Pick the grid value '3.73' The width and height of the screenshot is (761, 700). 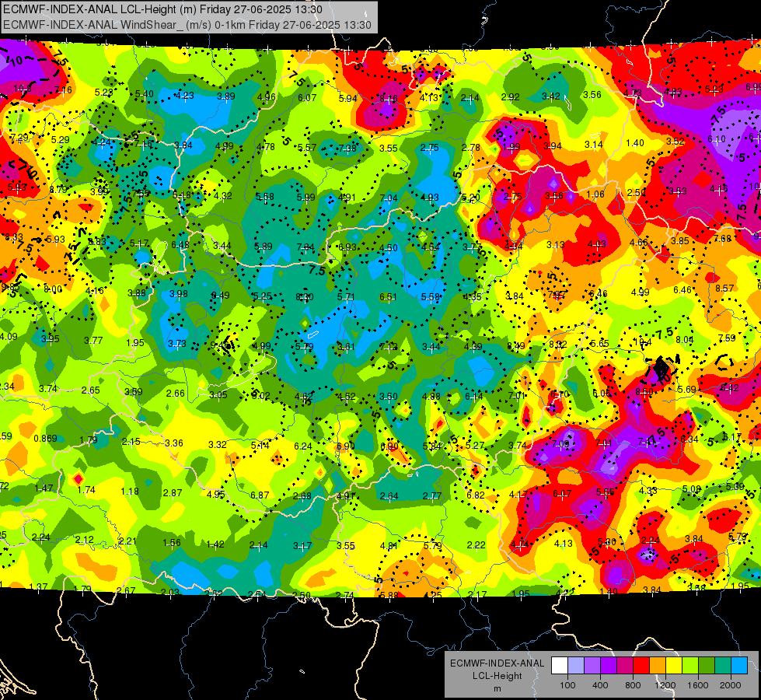click(x=177, y=344)
